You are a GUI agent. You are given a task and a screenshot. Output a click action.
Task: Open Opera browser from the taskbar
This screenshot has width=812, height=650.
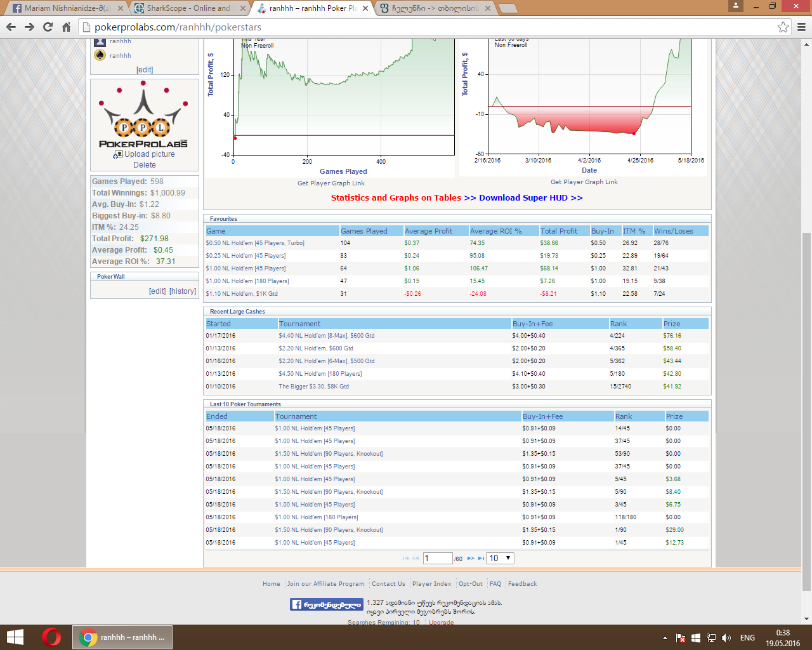[x=51, y=637]
